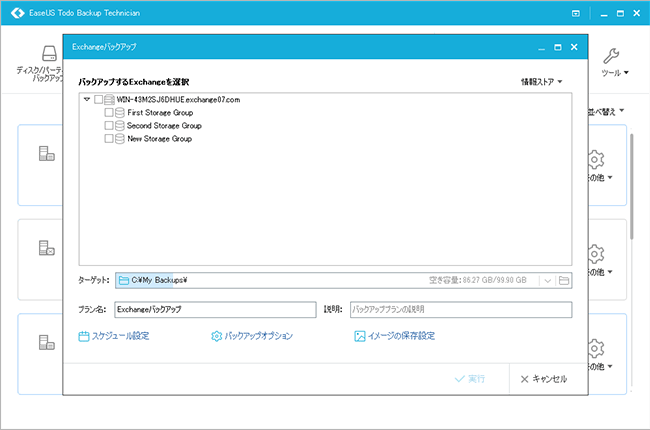Collapse the WIN-43M2SJ6DHUE server tree node
650x430 pixels.
(x=87, y=100)
